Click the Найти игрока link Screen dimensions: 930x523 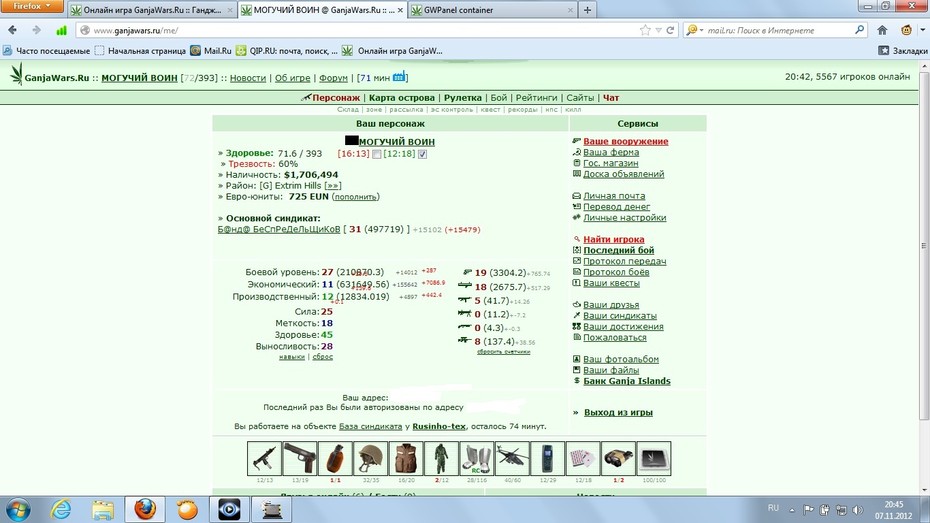[x=613, y=240]
